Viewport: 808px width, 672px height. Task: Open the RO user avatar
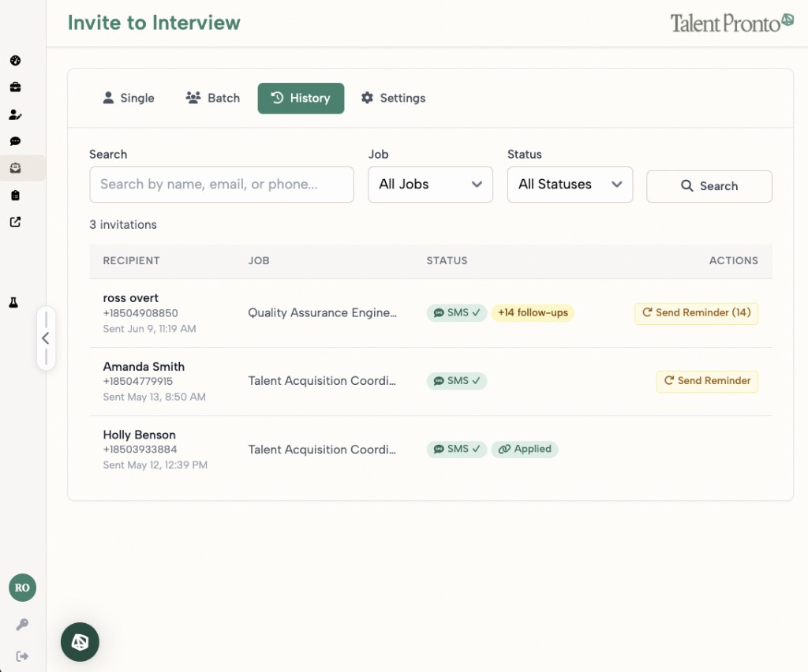pyautogui.click(x=22, y=588)
